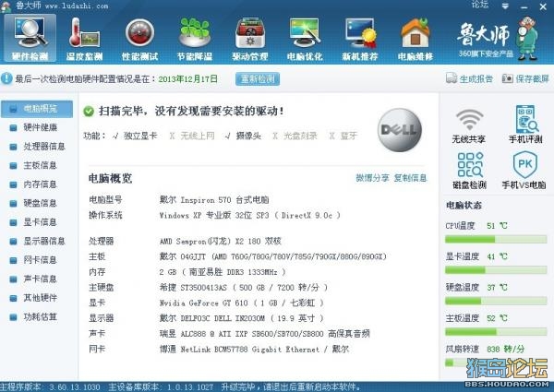Click 戴尔 Inspiron 570 台式电脑 model text
This screenshot has width=554, height=392.
214,200
